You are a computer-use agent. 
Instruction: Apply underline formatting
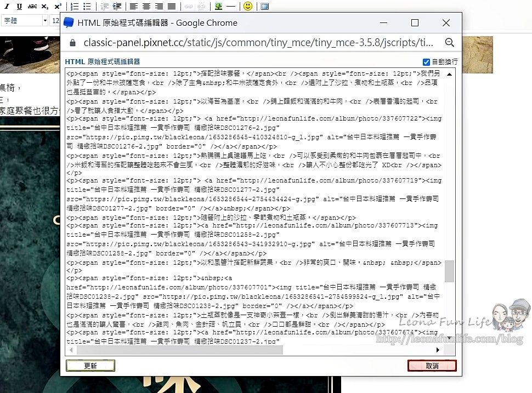(x=20, y=7)
